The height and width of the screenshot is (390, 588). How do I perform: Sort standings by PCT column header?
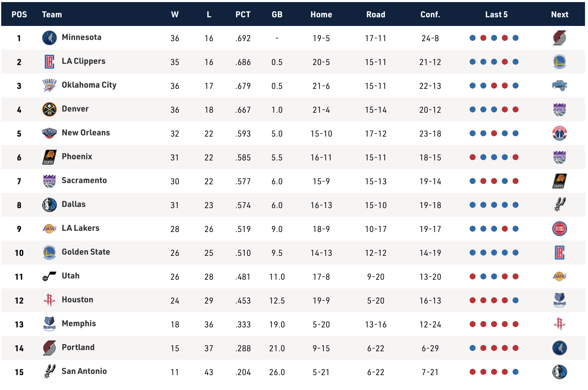243,14
